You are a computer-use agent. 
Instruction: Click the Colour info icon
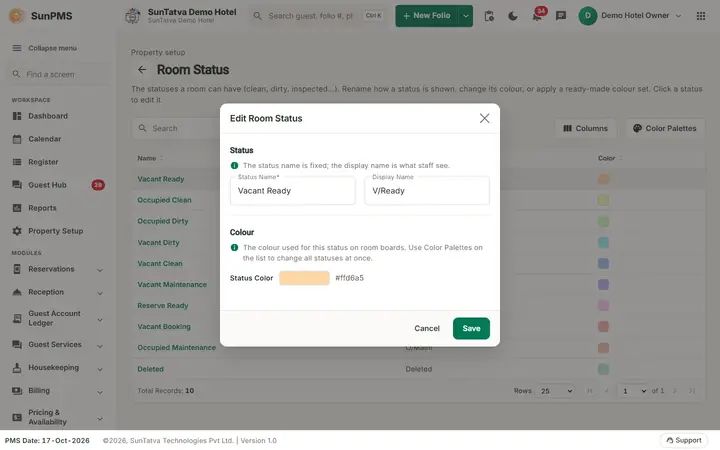click(x=234, y=248)
